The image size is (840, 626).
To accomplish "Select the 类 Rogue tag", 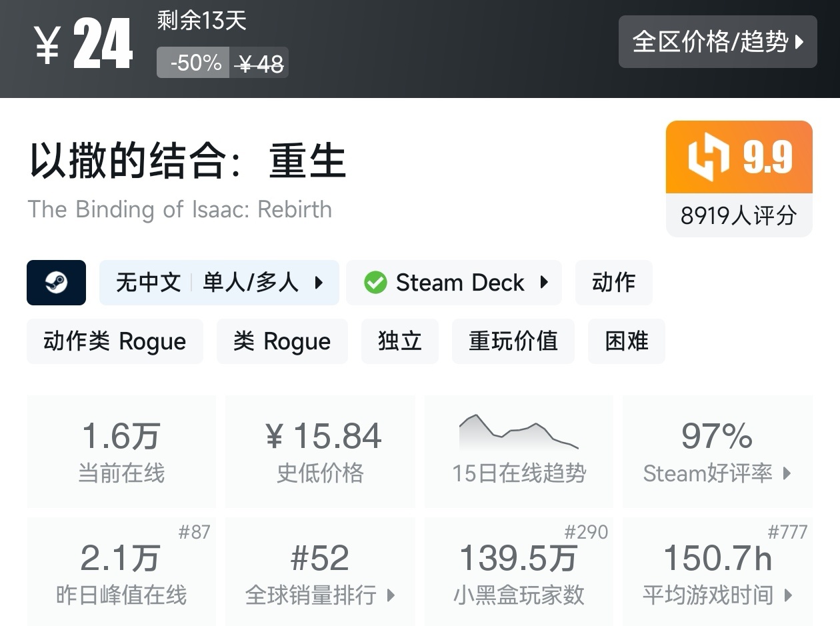I will [x=282, y=341].
